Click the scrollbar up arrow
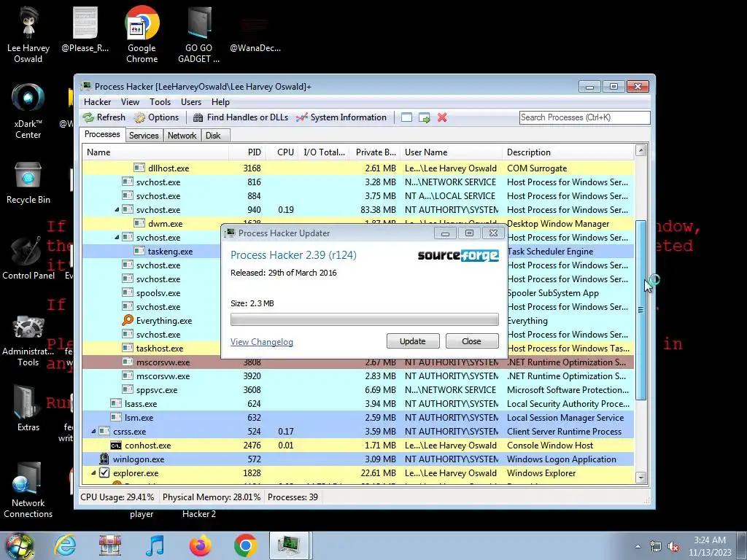Viewport: 747px width, 560px height. click(x=640, y=150)
